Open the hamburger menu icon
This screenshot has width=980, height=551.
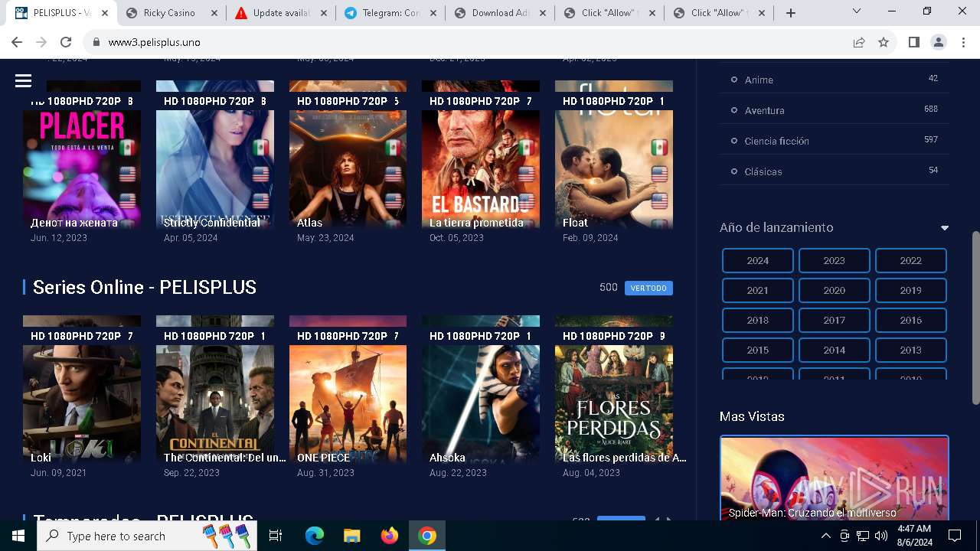click(23, 80)
